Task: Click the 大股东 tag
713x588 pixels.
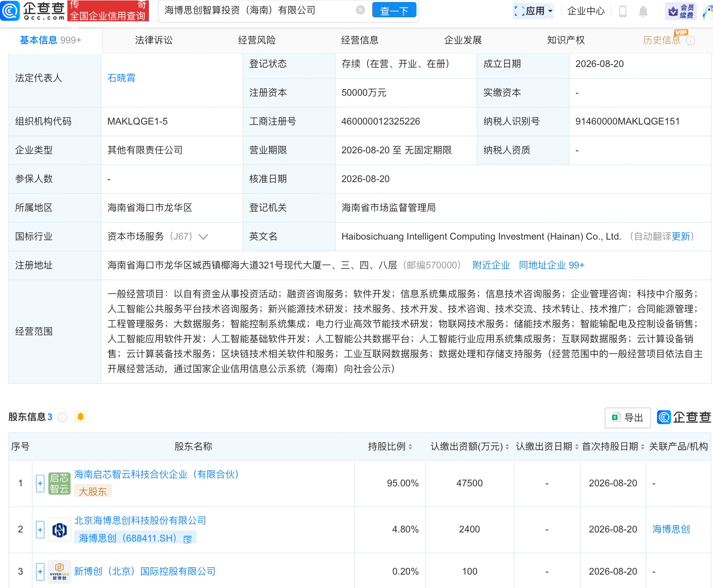Action: (93, 491)
